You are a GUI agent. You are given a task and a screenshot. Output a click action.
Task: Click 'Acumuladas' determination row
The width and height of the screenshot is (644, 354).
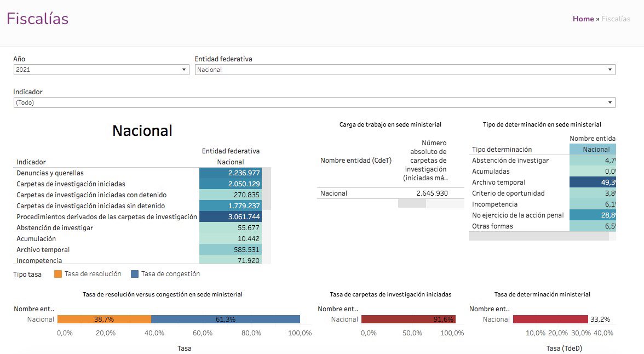click(x=491, y=172)
